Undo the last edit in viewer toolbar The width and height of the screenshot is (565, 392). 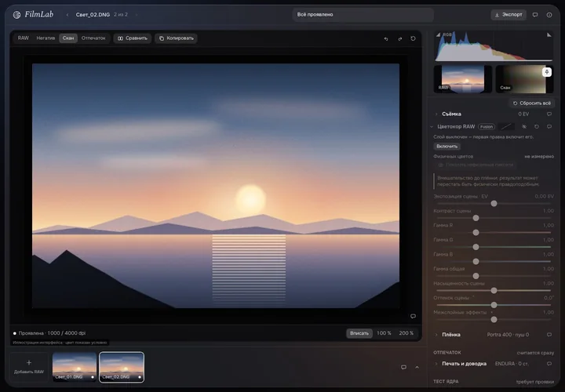click(x=386, y=38)
